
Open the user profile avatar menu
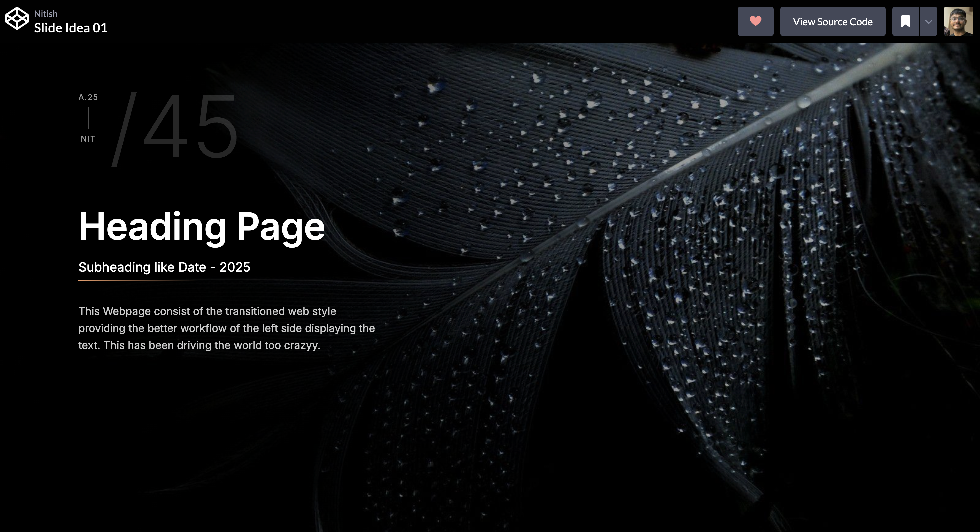[x=958, y=21]
